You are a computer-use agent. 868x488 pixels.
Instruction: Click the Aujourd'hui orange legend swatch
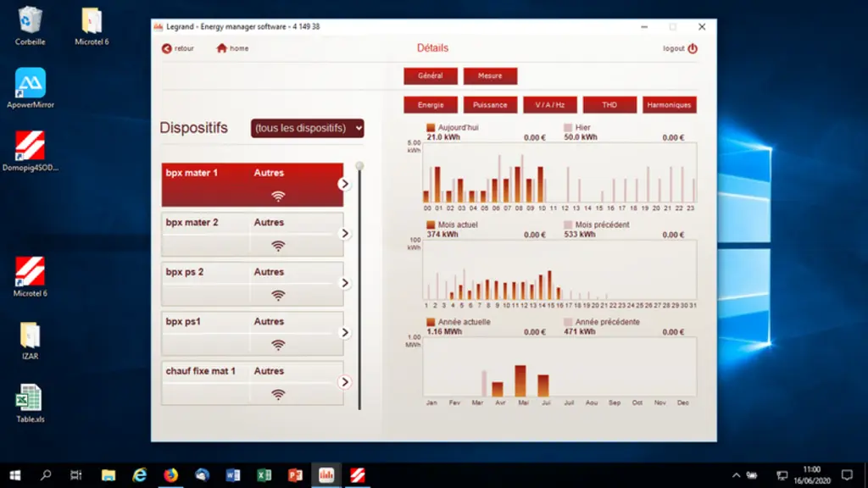(x=431, y=128)
